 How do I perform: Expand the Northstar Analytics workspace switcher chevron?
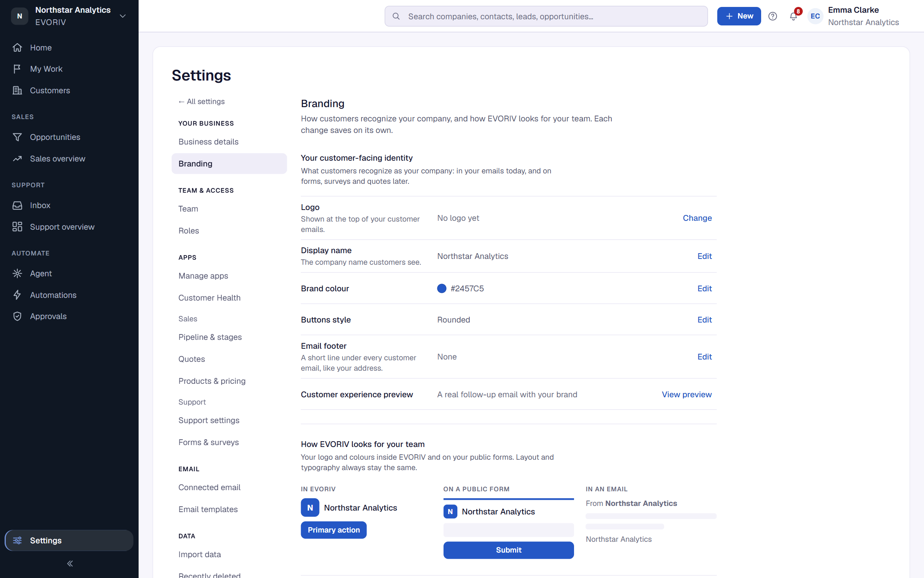click(123, 16)
